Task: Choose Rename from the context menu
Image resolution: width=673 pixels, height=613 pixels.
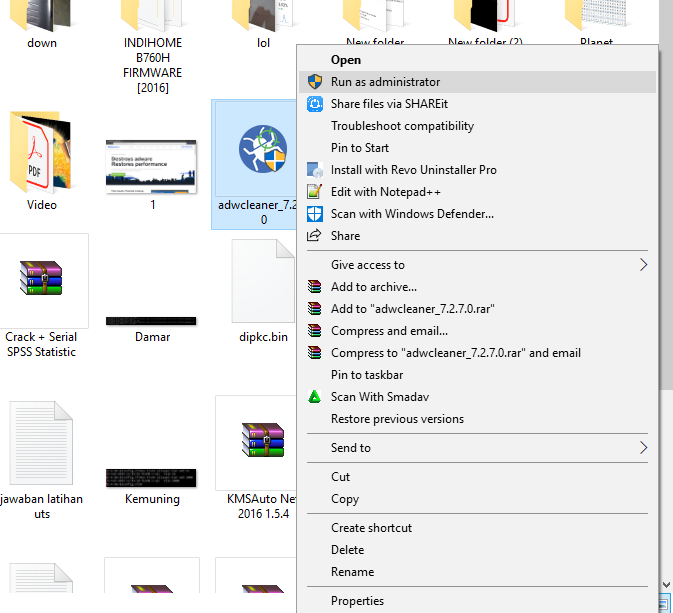Action: pyautogui.click(x=477, y=572)
